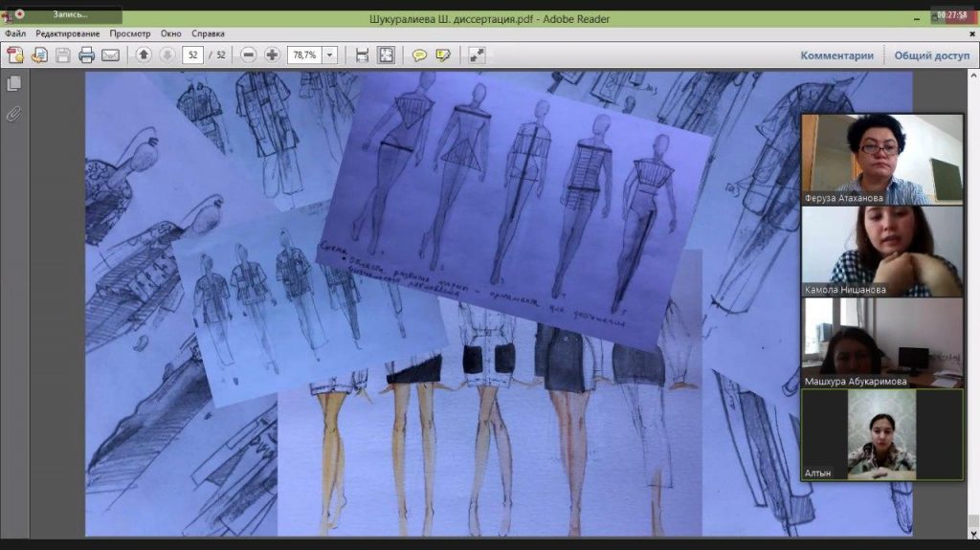
Task: Open the Редактирование menu
Action: (68, 33)
